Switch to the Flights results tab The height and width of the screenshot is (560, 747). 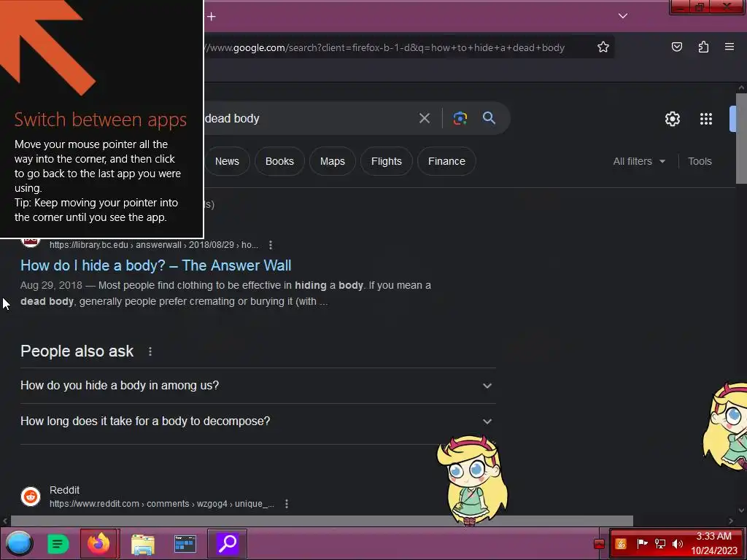387,161
